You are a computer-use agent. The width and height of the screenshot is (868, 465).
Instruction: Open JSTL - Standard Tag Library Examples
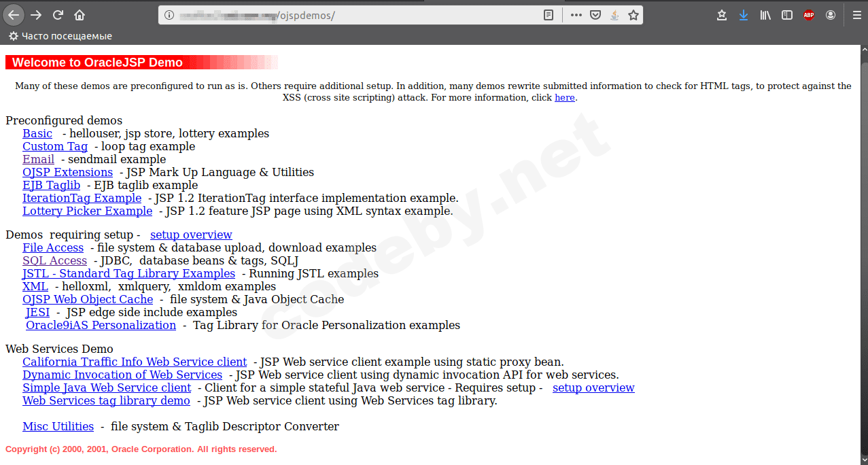(128, 274)
